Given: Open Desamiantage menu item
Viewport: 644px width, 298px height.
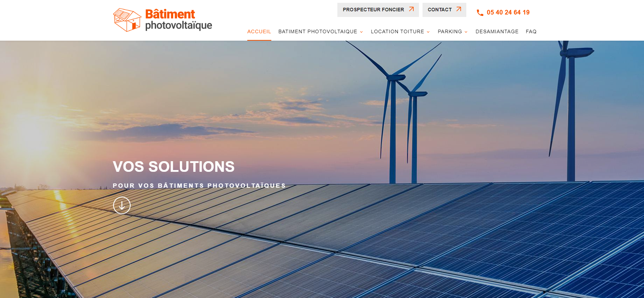Looking at the screenshot, I should pyautogui.click(x=497, y=31).
